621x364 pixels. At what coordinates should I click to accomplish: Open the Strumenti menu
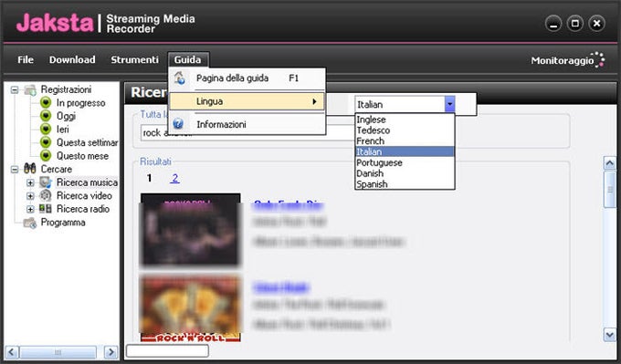[134, 59]
